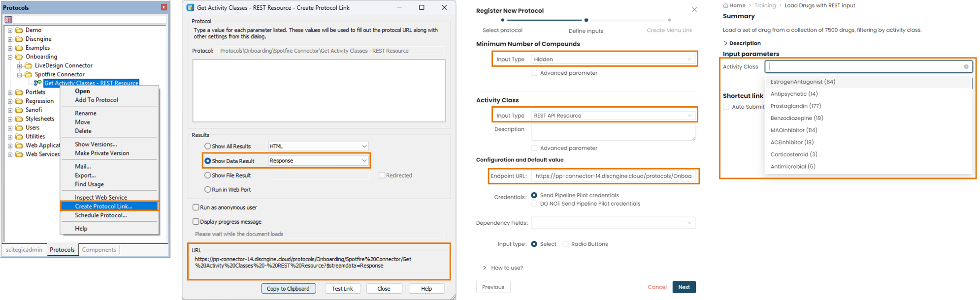Select DO NOT Send Pipeline Pilot credentials

pos(534,204)
